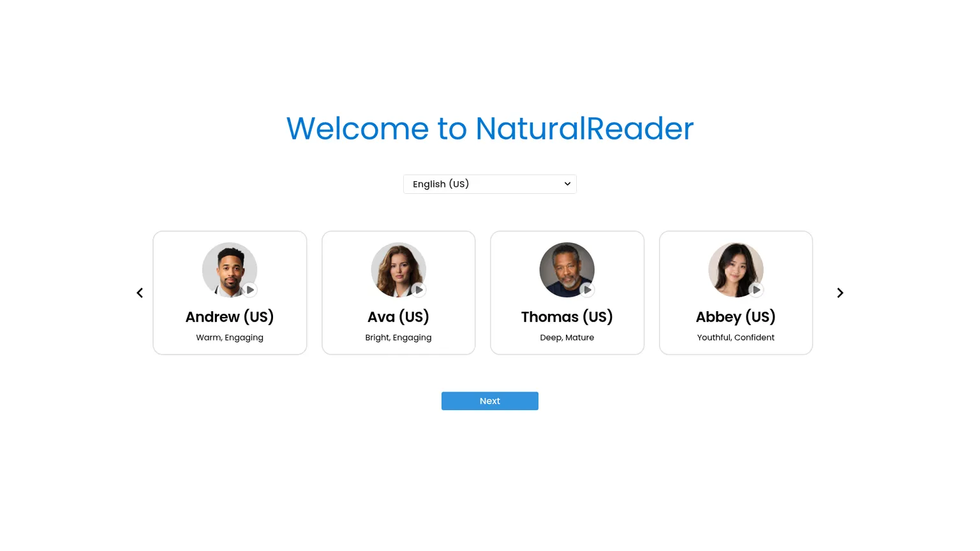Click the Welcome to NaturalReader heading

pos(490,128)
